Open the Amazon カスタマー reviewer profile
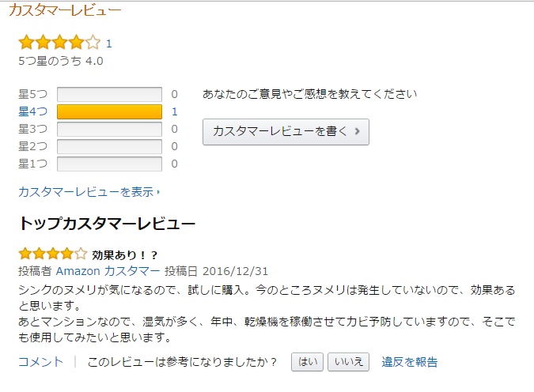534x392 pixels. (108, 271)
